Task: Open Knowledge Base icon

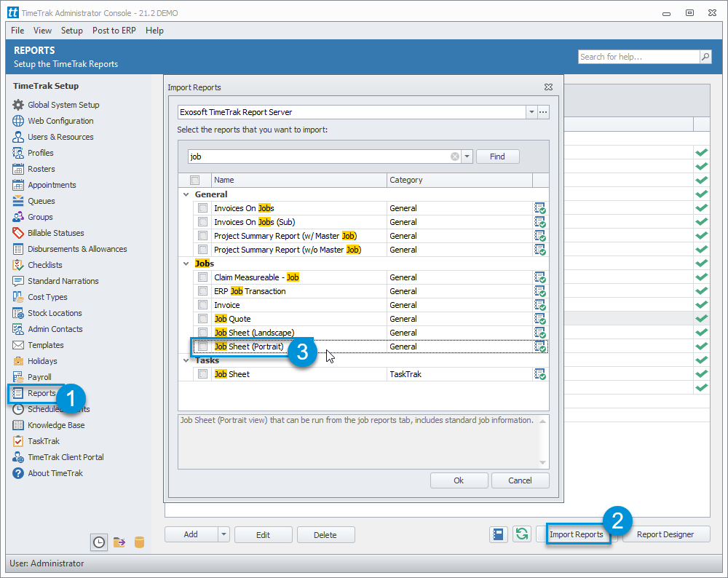Action: pyautogui.click(x=18, y=425)
